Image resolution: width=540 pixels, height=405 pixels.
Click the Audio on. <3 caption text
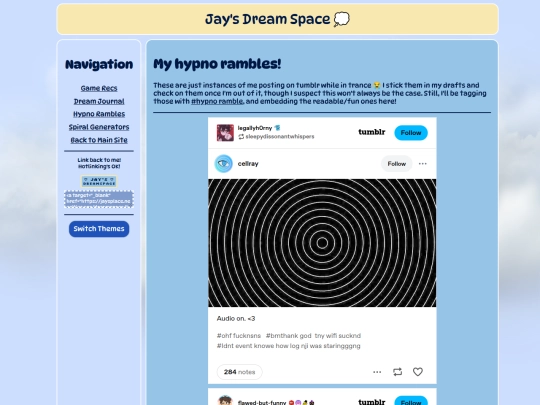236,319
